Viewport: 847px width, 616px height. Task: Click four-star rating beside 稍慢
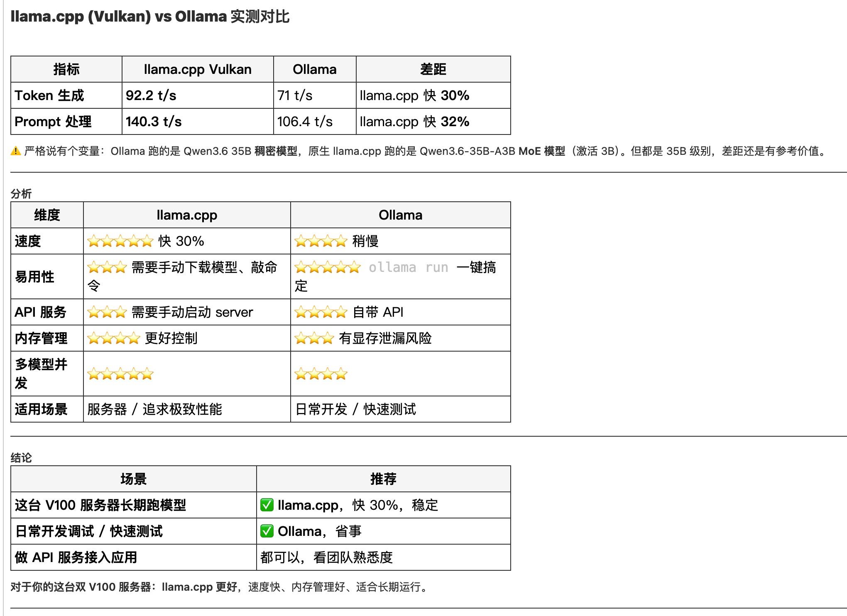321,241
